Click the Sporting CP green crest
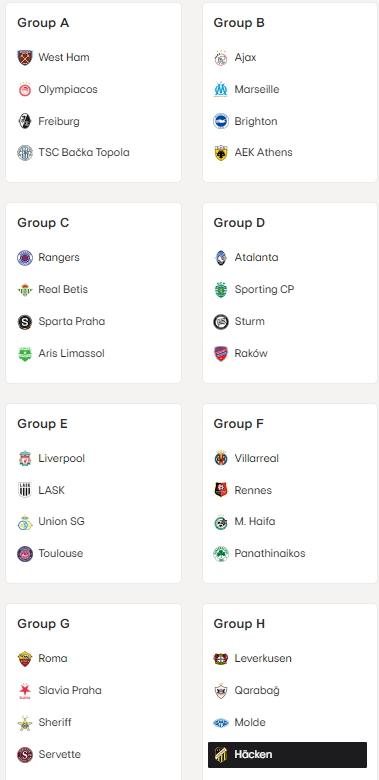Viewport: 379px width, 780px height. coord(221,290)
